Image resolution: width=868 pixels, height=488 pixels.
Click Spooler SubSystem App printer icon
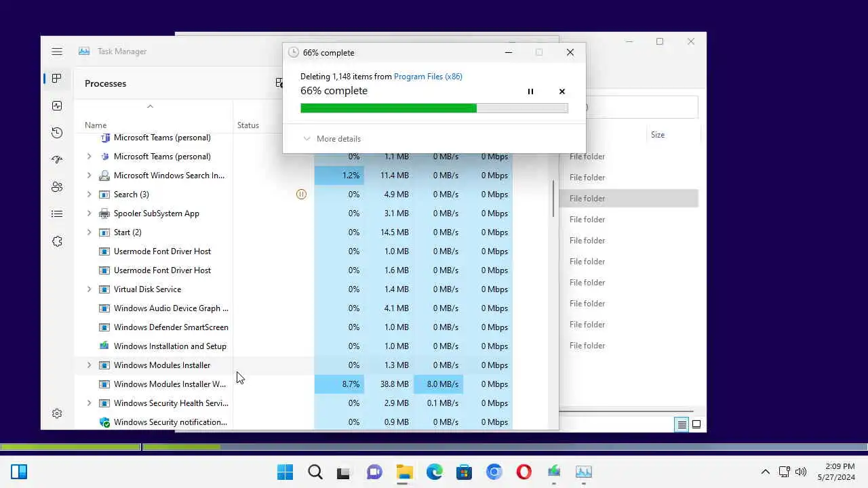click(x=104, y=213)
